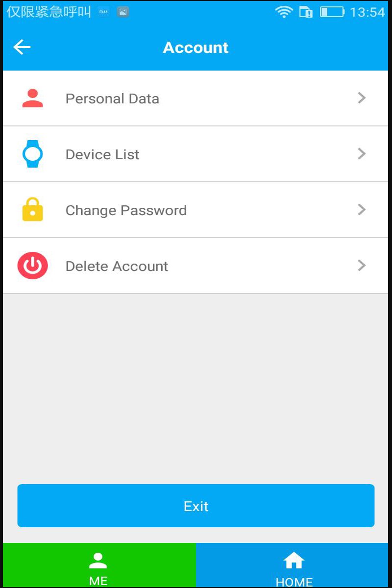Open the Personal Data label
Viewport: 392px width, 588px height.
tap(112, 98)
